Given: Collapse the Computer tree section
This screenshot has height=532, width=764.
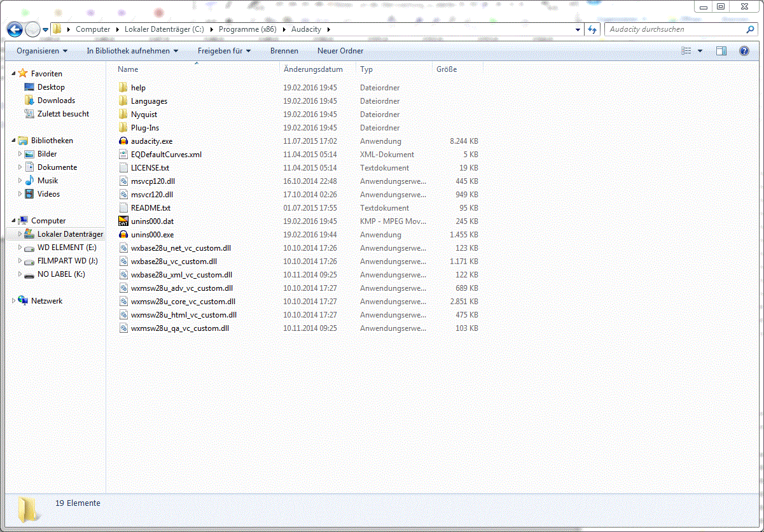Looking at the screenshot, I should [13, 221].
